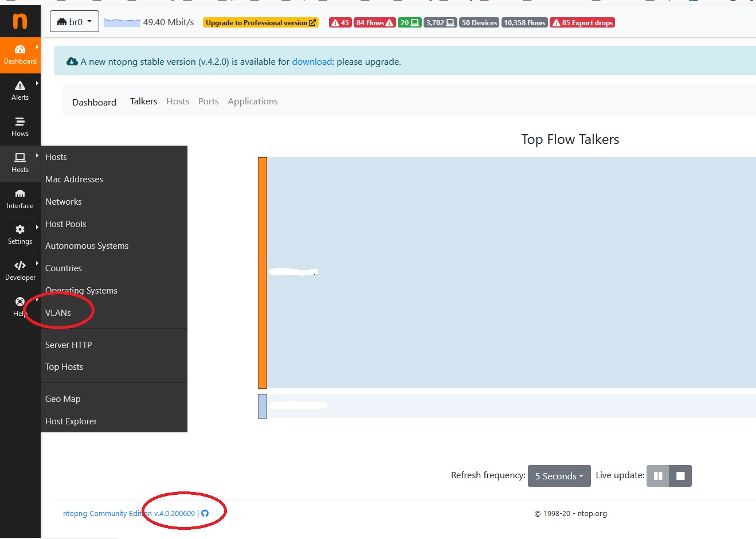Open the Flows section from the sidebar

[20, 126]
